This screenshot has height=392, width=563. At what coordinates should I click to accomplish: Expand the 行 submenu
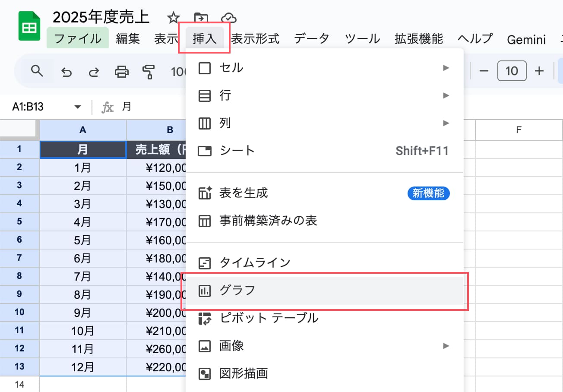click(x=324, y=95)
